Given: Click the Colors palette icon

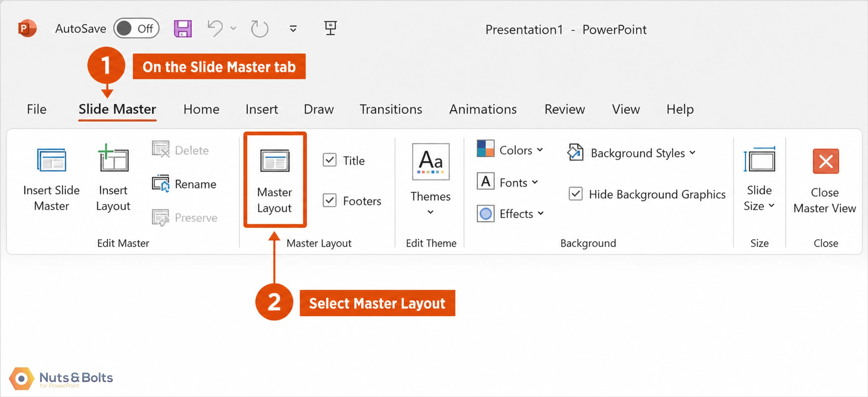Looking at the screenshot, I should pyautogui.click(x=485, y=148).
